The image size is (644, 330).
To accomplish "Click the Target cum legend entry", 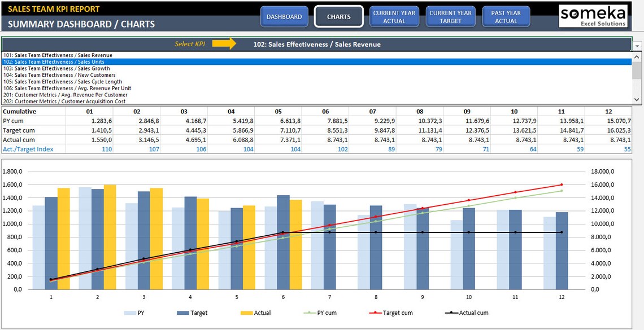I will (x=391, y=313).
